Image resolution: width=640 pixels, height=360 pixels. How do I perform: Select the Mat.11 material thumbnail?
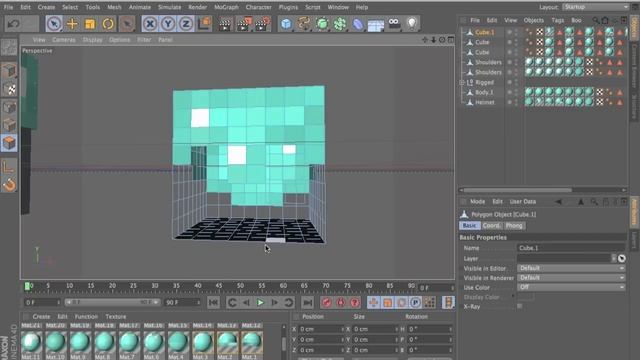(31, 342)
